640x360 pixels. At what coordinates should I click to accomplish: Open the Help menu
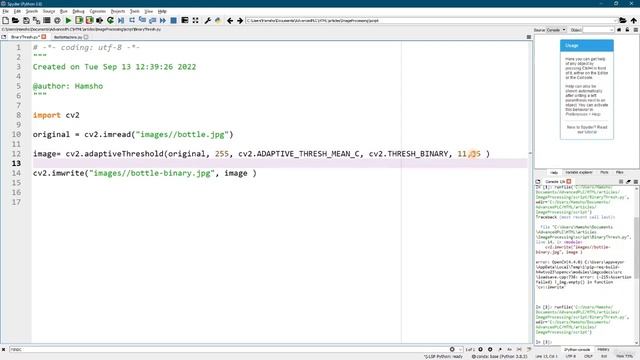[162, 11]
